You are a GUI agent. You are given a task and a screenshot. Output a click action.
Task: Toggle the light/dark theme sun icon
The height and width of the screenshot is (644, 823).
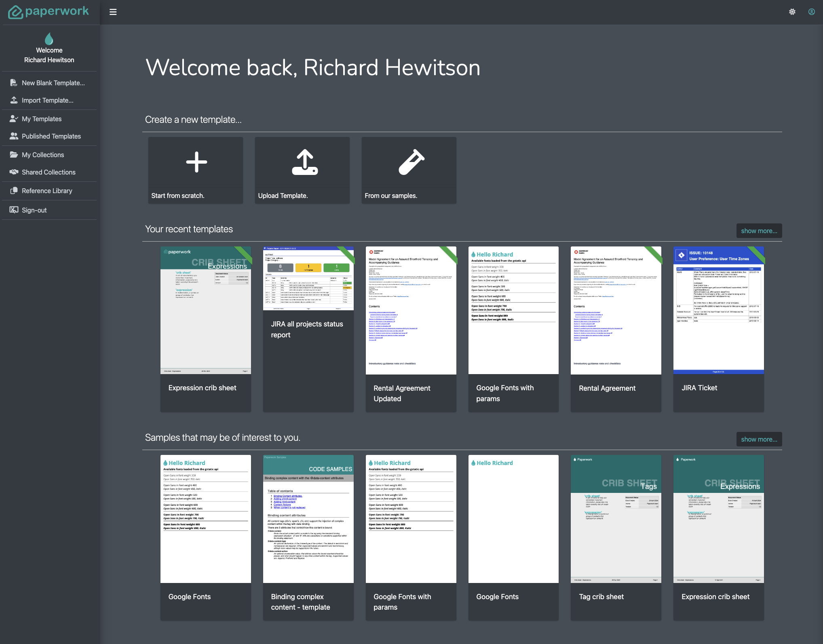point(792,12)
